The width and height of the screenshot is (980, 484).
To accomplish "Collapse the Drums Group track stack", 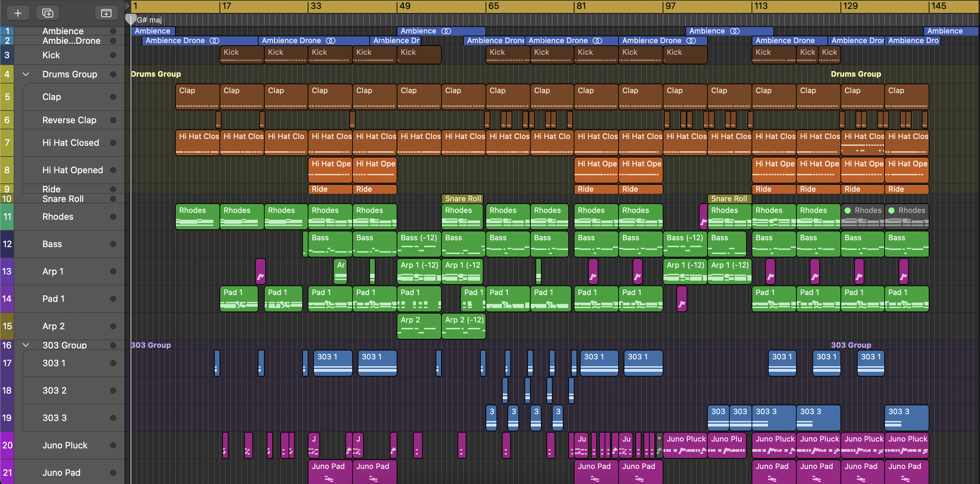I will (26, 74).
